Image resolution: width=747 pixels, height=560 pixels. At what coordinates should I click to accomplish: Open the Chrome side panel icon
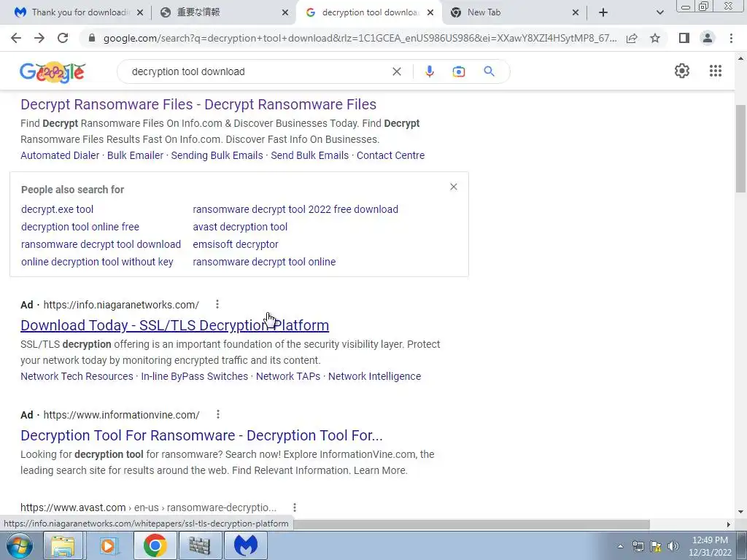tap(684, 38)
